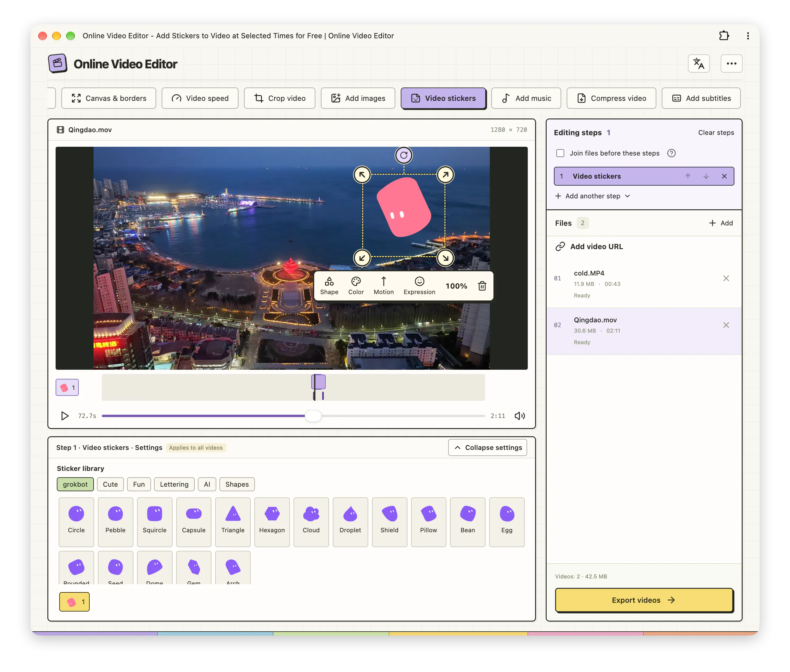The height and width of the screenshot is (672, 790).
Task: Click the 100% sticker size value
Action: tap(456, 286)
